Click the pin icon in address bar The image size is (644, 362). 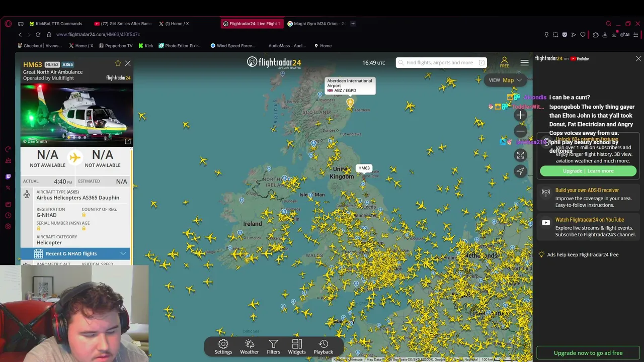click(546, 35)
